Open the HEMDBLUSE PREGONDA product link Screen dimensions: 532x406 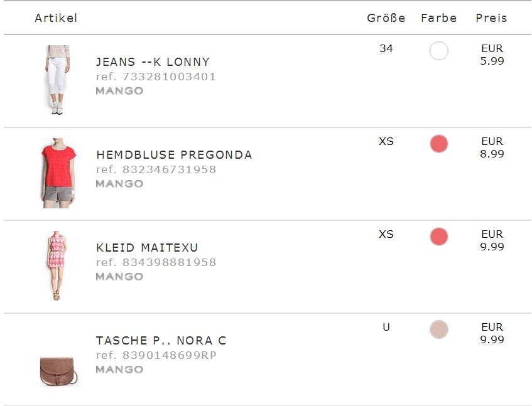click(x=174, y=155)
